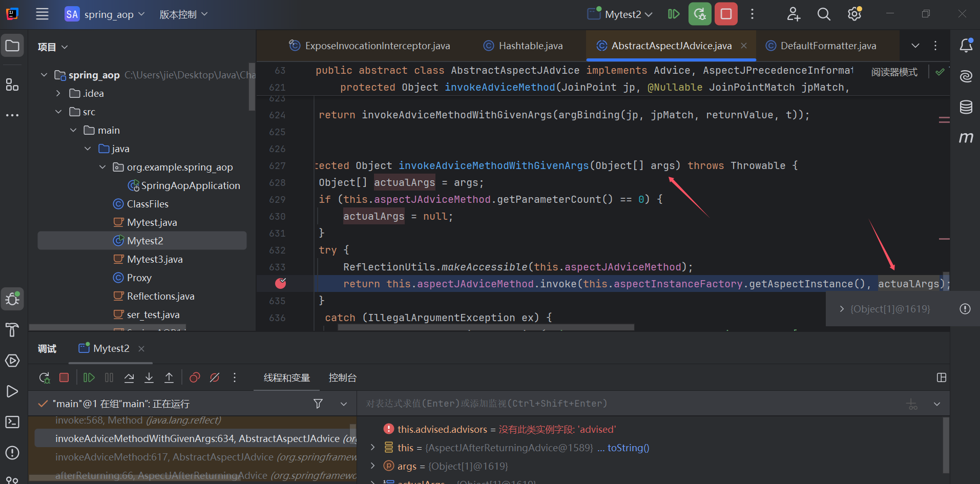
Task: Open Code With Me user icon
Action: point(794,14)
